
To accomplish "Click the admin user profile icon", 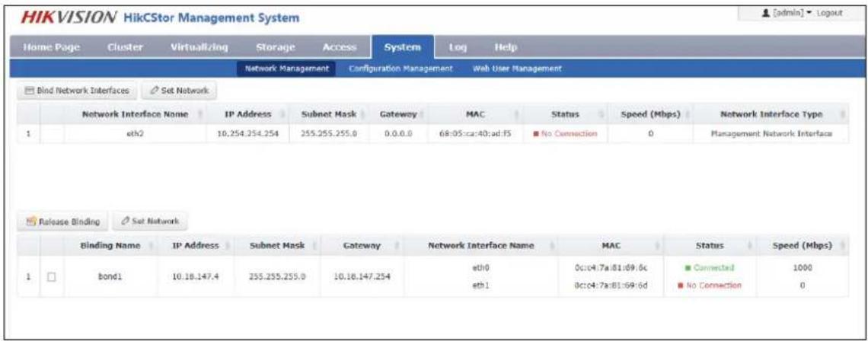I will point(764,13).
